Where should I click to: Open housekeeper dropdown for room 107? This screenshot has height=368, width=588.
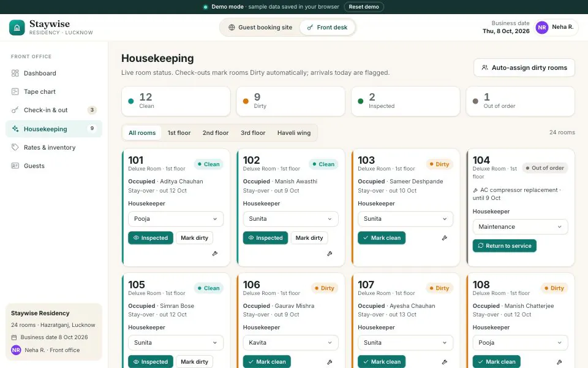pos(405,343)
